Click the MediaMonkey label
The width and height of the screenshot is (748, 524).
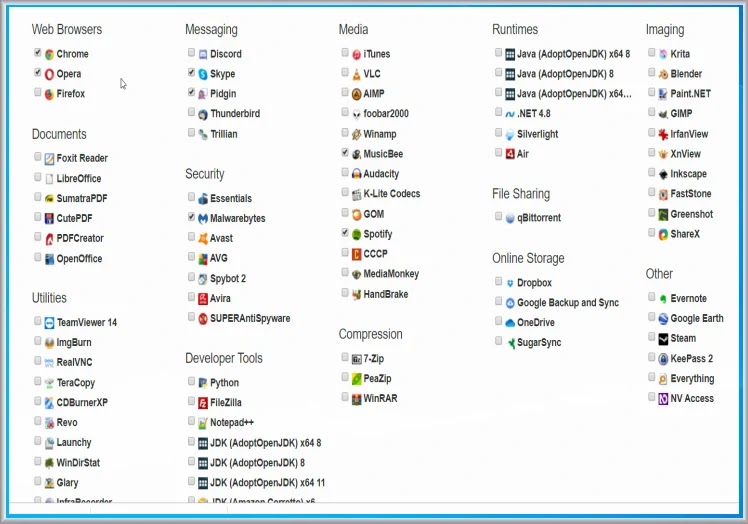391,274
